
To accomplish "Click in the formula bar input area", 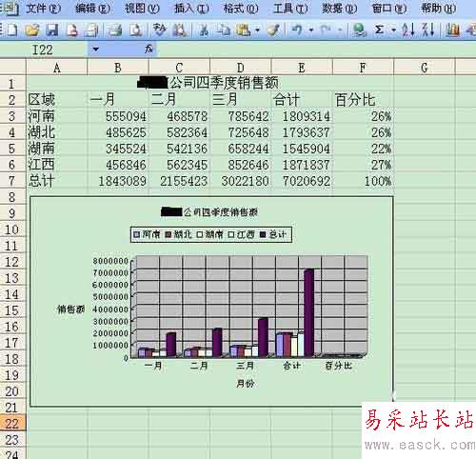I will pos(316,50).
